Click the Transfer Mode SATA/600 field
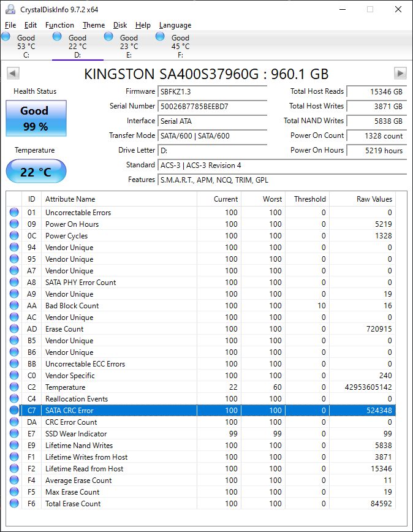The height and width of the screenshot is (532, 413). click(x=213, y=135)
